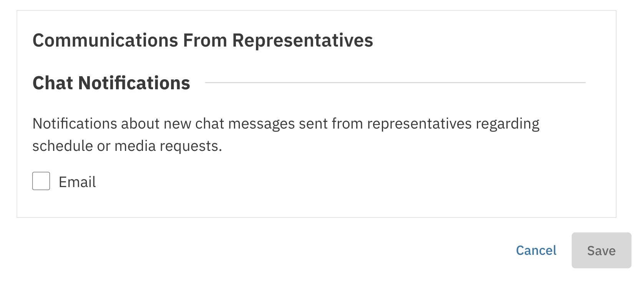This screenshot has height=281, width=644.
Task: Click the Email checkbox label text
Action: pos(77,182)
